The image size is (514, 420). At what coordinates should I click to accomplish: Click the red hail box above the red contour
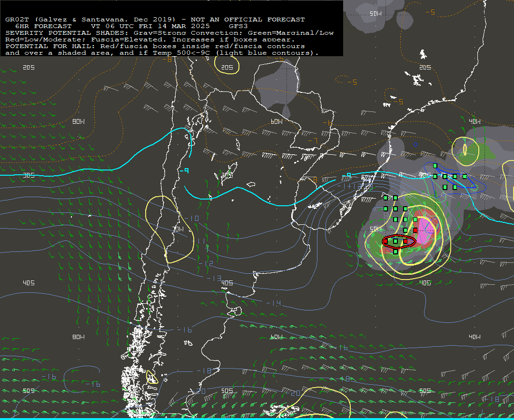415,230
